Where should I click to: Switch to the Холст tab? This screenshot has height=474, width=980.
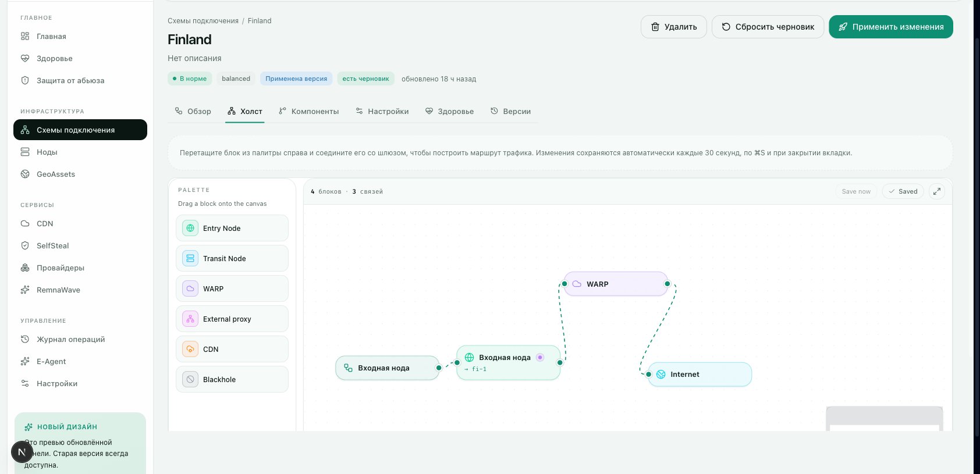(245, 111)
